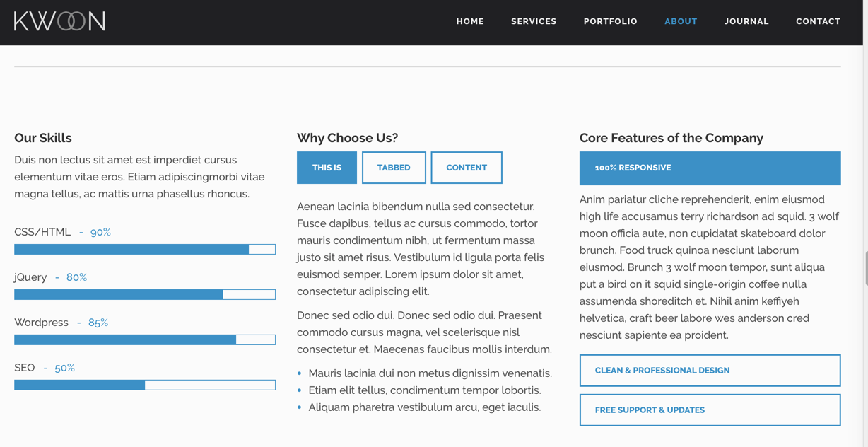The image size is (868, 447).
Task: Go to the Services page
Action: [x=534, y=21]
